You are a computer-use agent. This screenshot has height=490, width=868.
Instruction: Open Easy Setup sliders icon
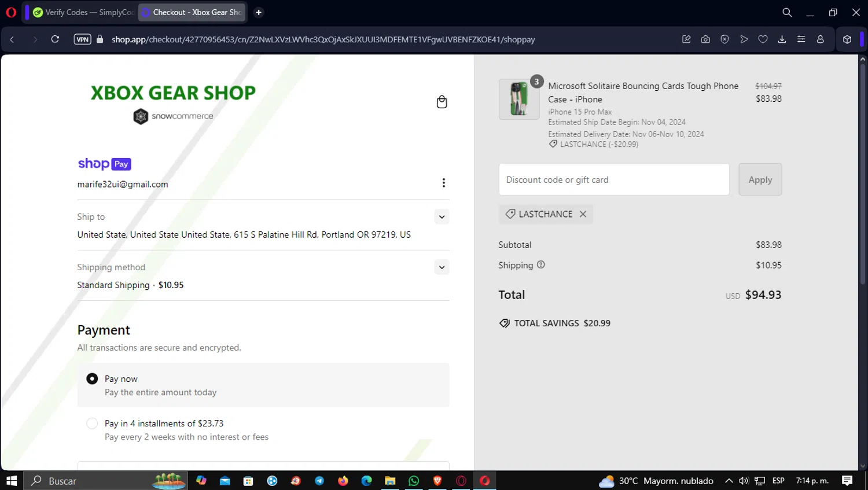pyautogui.click(x=801, y=39)
